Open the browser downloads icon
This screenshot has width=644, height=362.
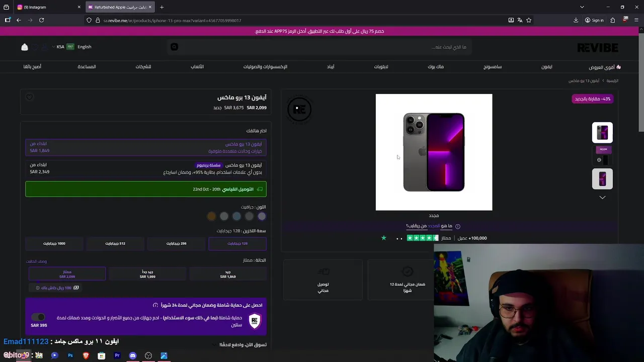[x=576, y=20]
